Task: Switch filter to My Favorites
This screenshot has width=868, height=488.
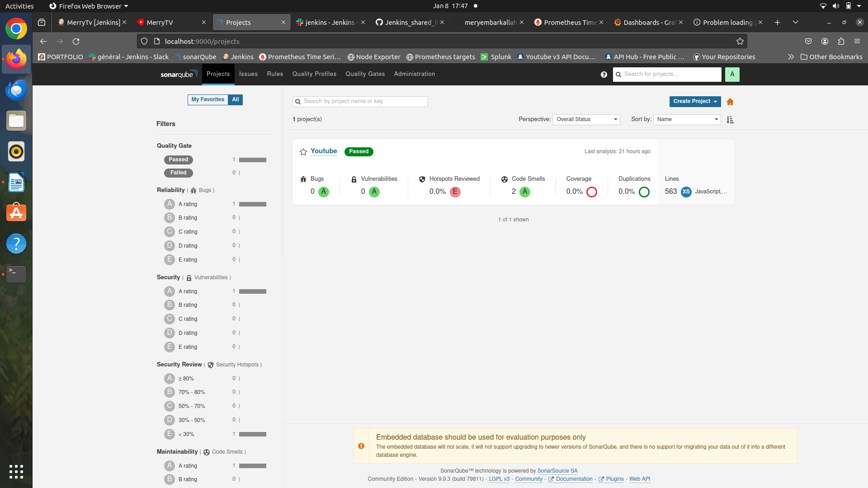Action: 208,99
